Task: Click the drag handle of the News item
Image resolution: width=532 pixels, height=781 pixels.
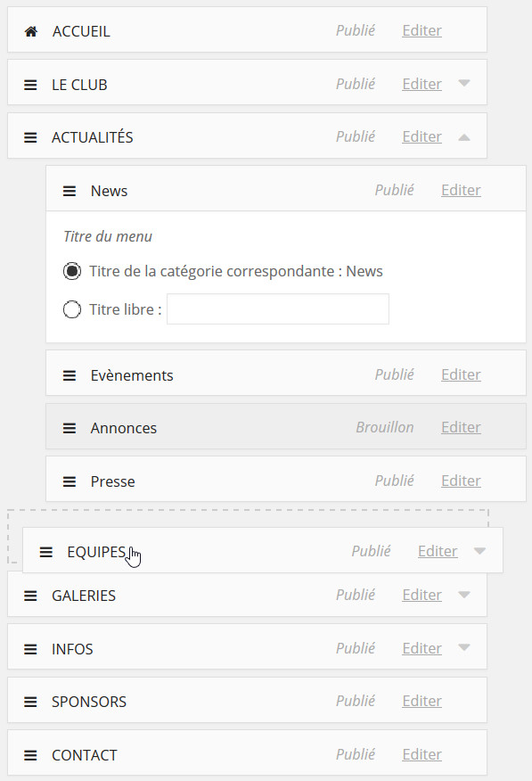Action: [x=70, y=191]
